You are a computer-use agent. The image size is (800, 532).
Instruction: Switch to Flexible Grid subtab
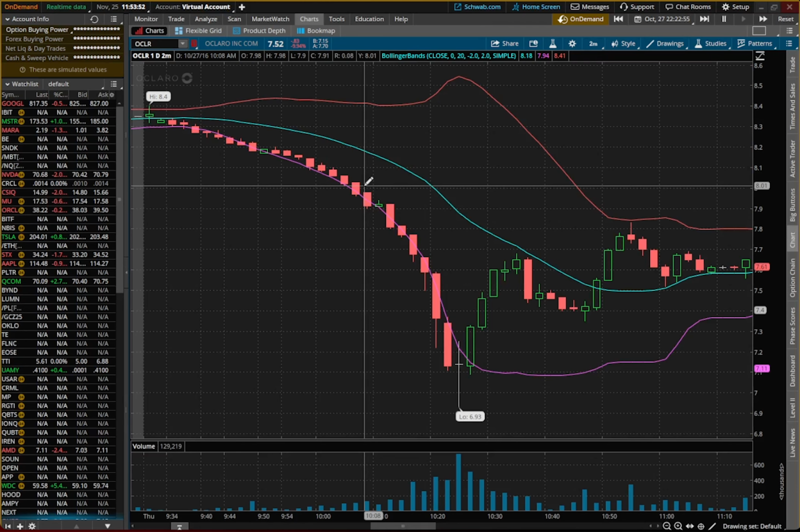[x=198, y=31]
